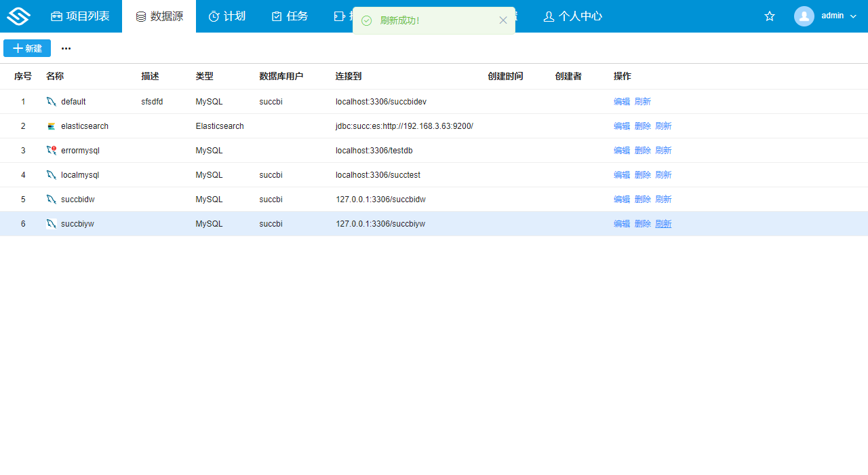
Task: Close the 刷新成功 notification
Action: click(503, 20)
